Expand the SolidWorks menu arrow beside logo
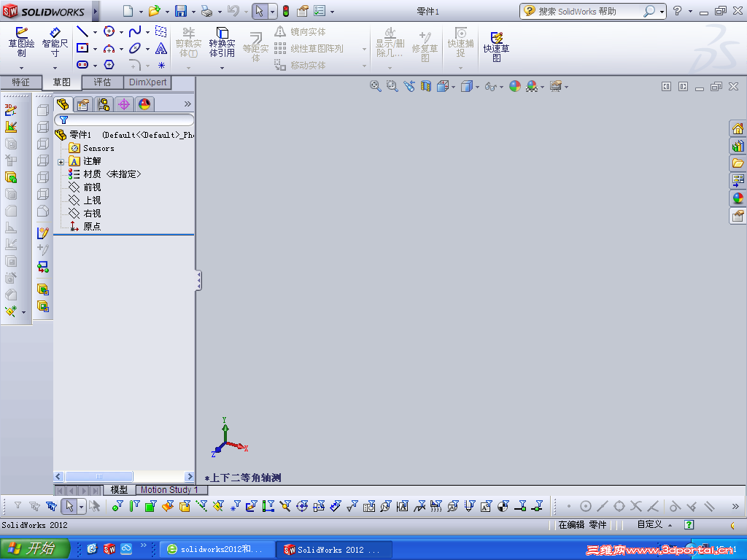The width and height of the screenshot is (747, 560). 96,11
